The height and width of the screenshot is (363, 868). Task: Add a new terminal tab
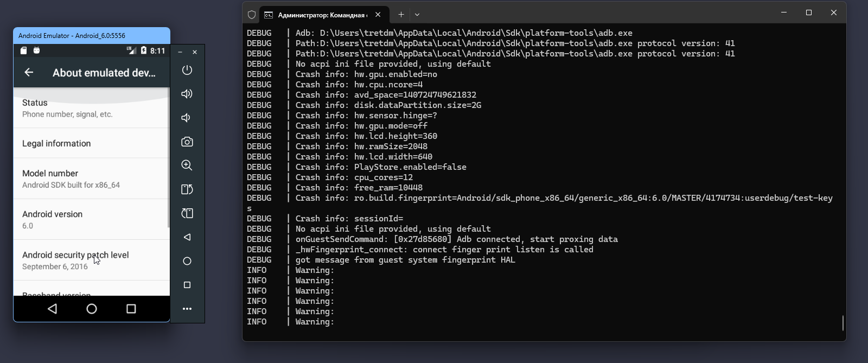click(401, 15)
